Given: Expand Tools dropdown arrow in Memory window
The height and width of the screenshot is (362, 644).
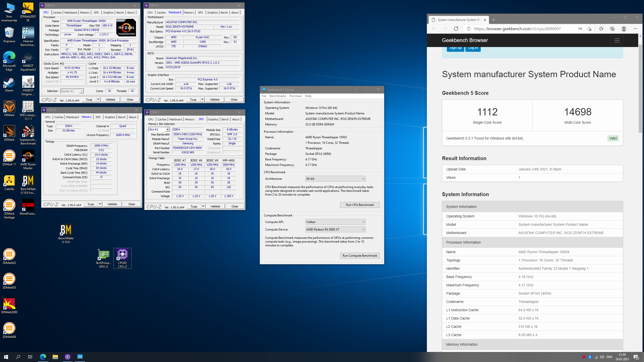Looking at the screenshot, I should click(x=100, y=204).
